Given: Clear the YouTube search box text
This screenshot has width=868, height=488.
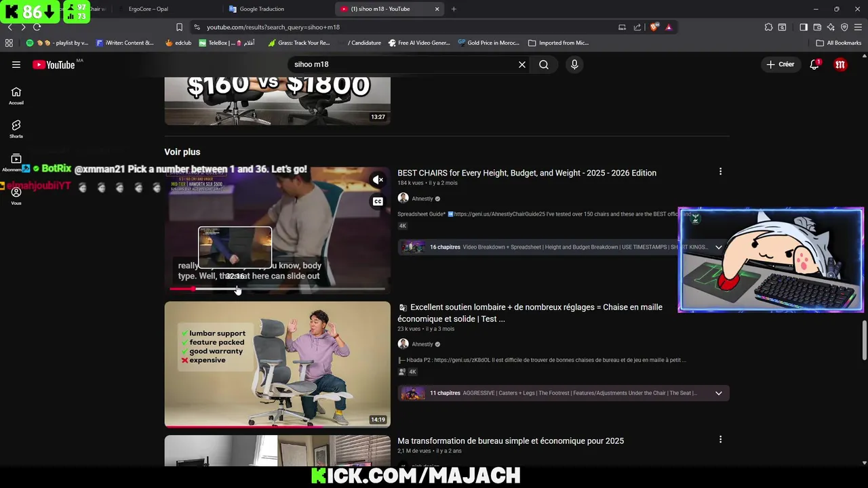Looking at the screenshot, I should point(522,64).
